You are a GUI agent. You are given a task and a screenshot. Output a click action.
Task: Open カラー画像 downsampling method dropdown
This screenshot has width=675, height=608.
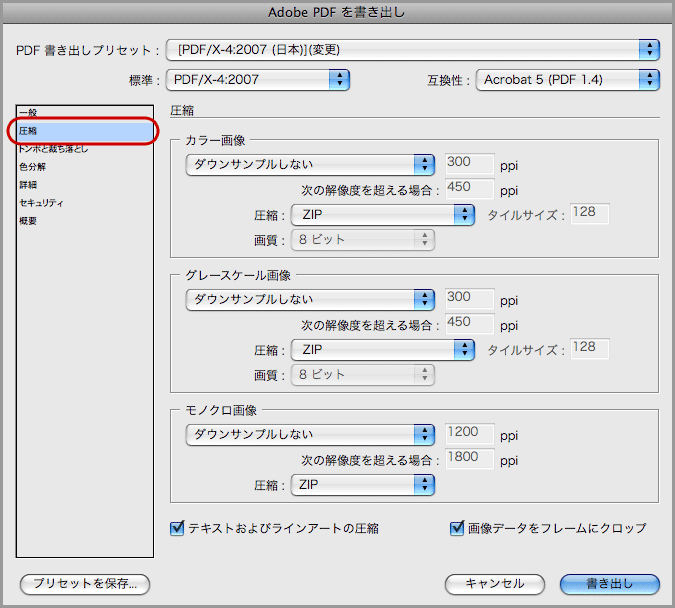coord(310,164)
